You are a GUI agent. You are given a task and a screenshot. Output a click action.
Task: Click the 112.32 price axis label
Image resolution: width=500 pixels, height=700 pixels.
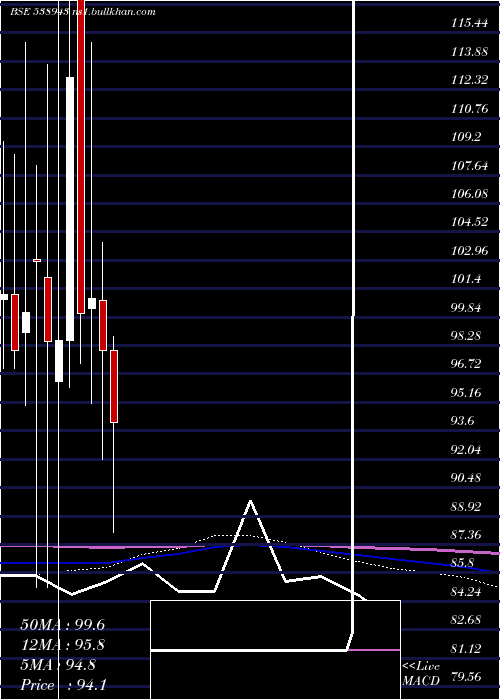[469, 80]
